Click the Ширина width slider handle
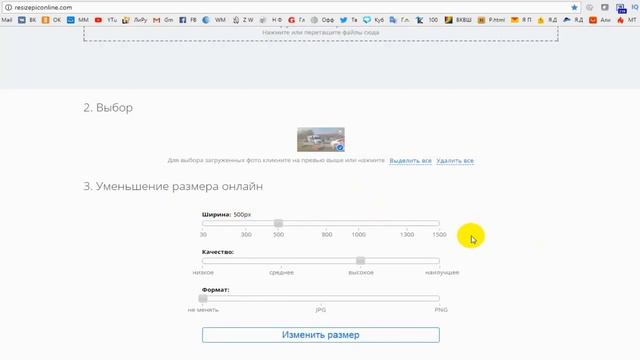The height and width of the screenshot is (360, 640). [278, 223]
